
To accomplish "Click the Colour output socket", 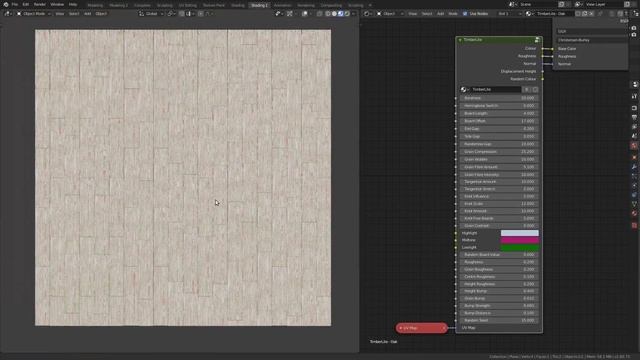I will [542, 49].
